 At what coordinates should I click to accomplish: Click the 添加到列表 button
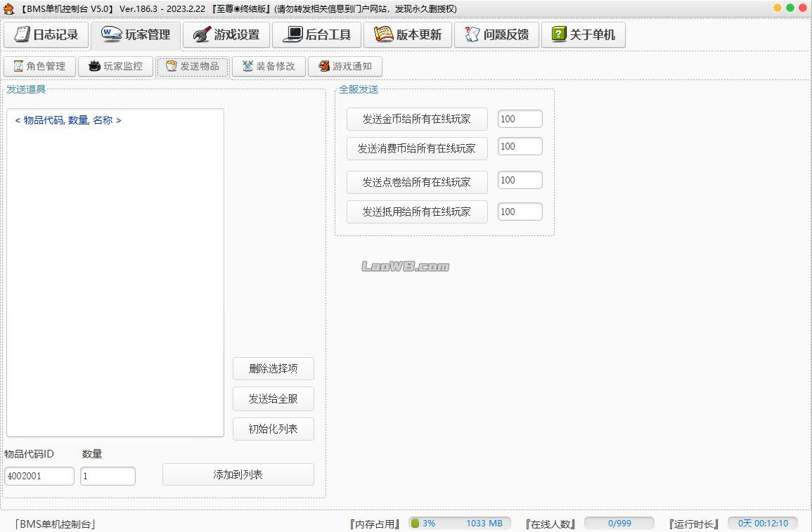238,474
